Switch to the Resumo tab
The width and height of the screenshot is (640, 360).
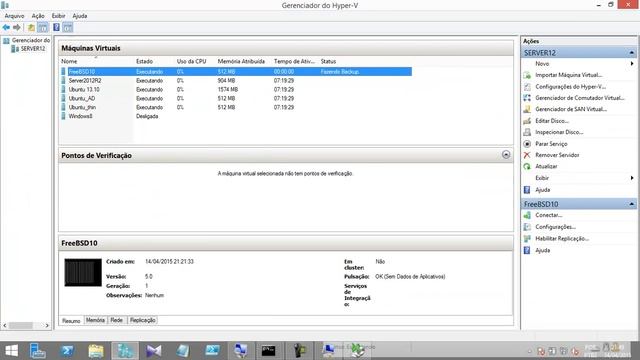point(71,321)
